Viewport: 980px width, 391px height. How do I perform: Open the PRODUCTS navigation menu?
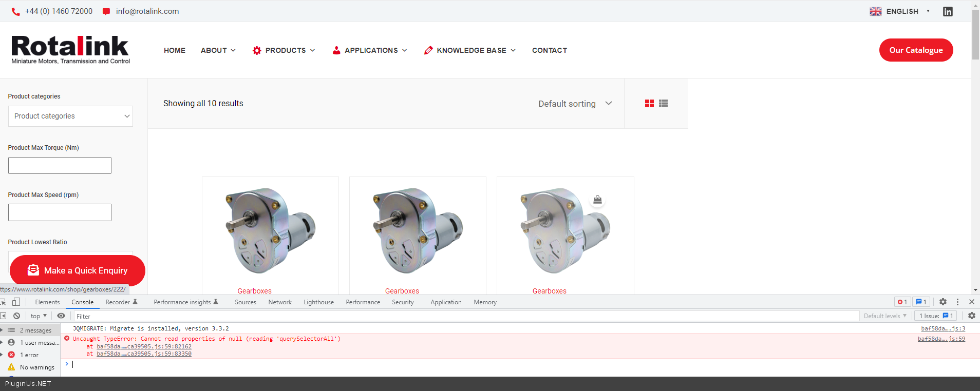[284, 50]
